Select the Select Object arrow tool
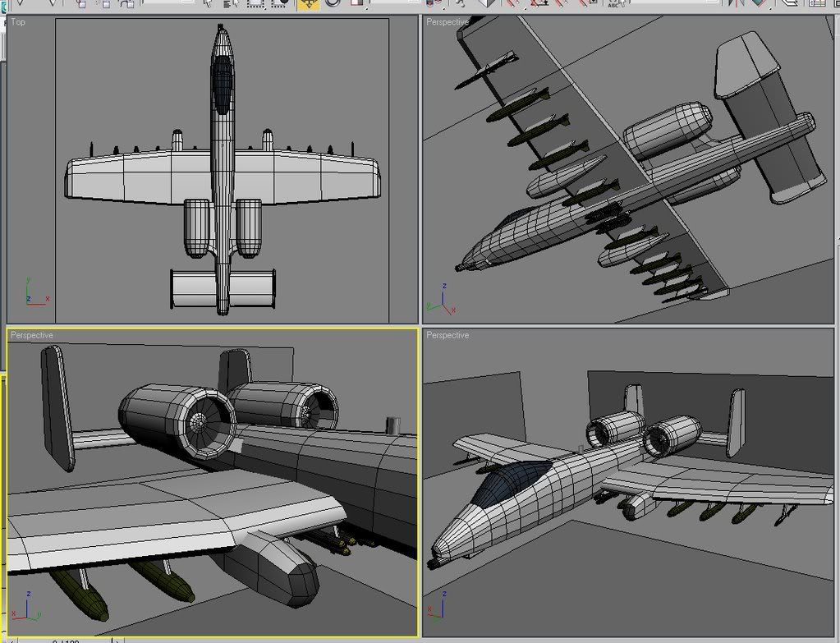Image resolution: width=840 pixels, height=643 pixels. tap(209, 3)
